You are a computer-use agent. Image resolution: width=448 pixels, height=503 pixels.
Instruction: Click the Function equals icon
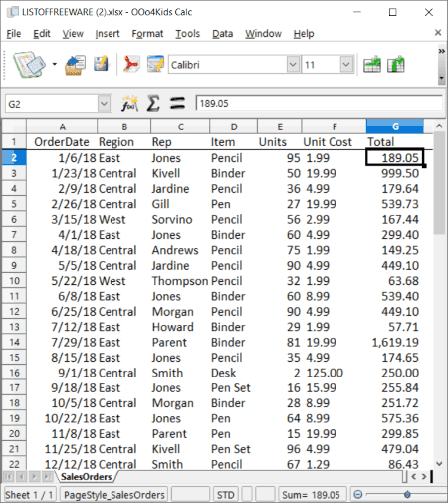point(177,103)
